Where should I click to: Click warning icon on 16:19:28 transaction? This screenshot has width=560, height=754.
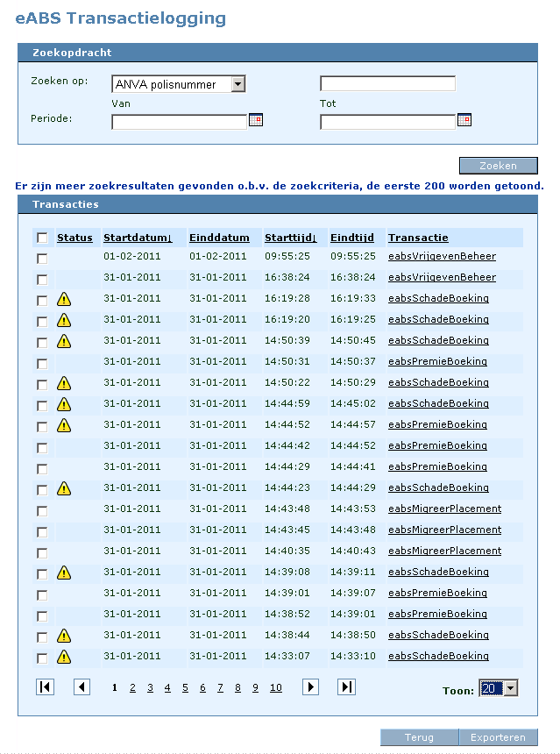[x=64, y=299]
